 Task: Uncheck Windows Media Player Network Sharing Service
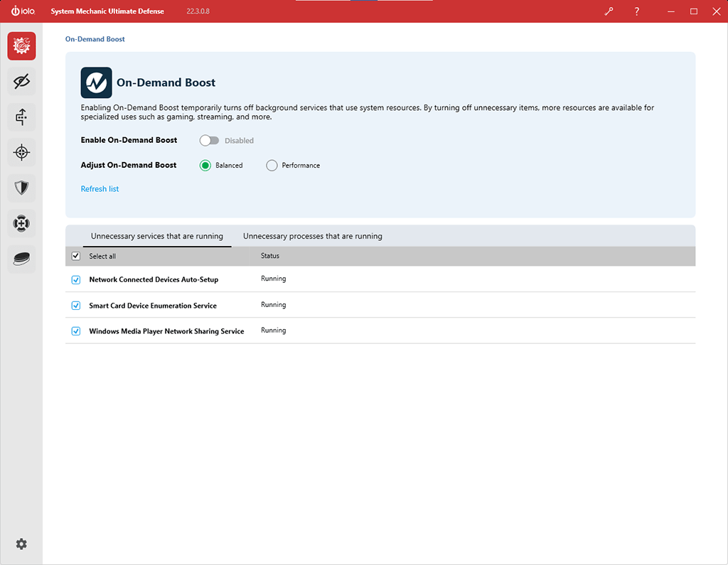76,331
